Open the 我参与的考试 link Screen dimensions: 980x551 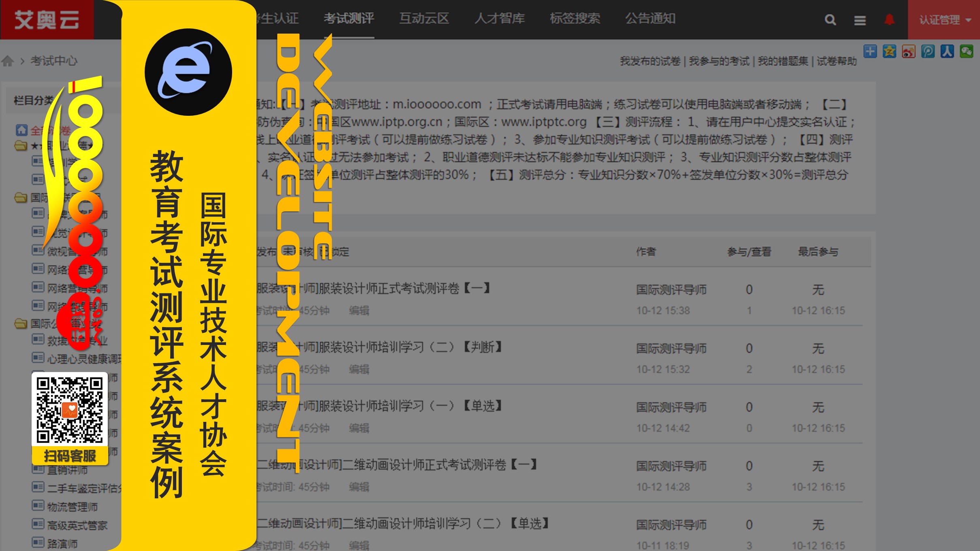(x=719, y=62)
